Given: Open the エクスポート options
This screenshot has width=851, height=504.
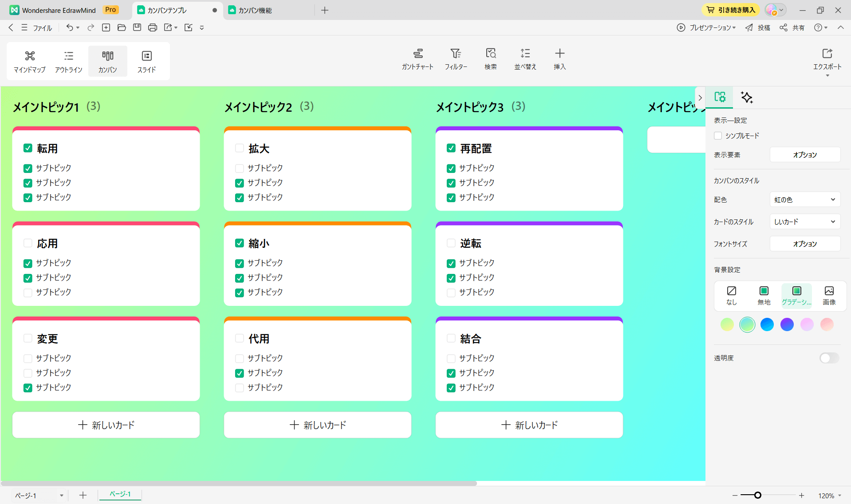Looking at the screenshot, I should (827, 60).
